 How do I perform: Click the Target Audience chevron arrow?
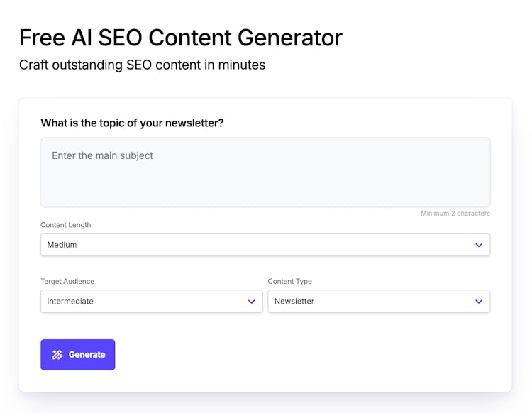pyautogui.click(x=251, y=302)
